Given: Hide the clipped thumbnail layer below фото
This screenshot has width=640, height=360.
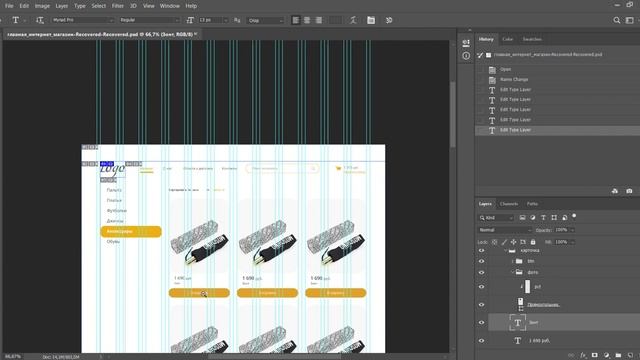Looking at the screenshot, I should [482, 287].
